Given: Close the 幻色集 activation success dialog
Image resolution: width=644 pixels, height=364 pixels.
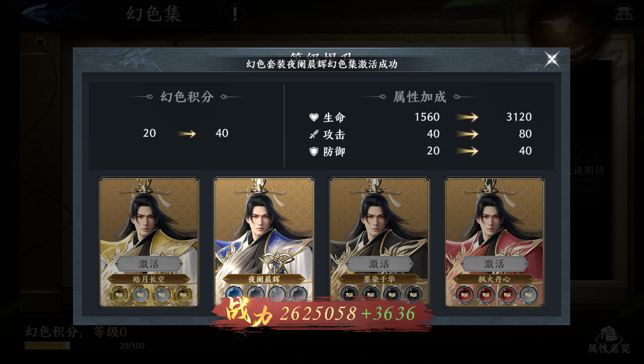Looking at the screenshot, I should (x=552, y=59).
